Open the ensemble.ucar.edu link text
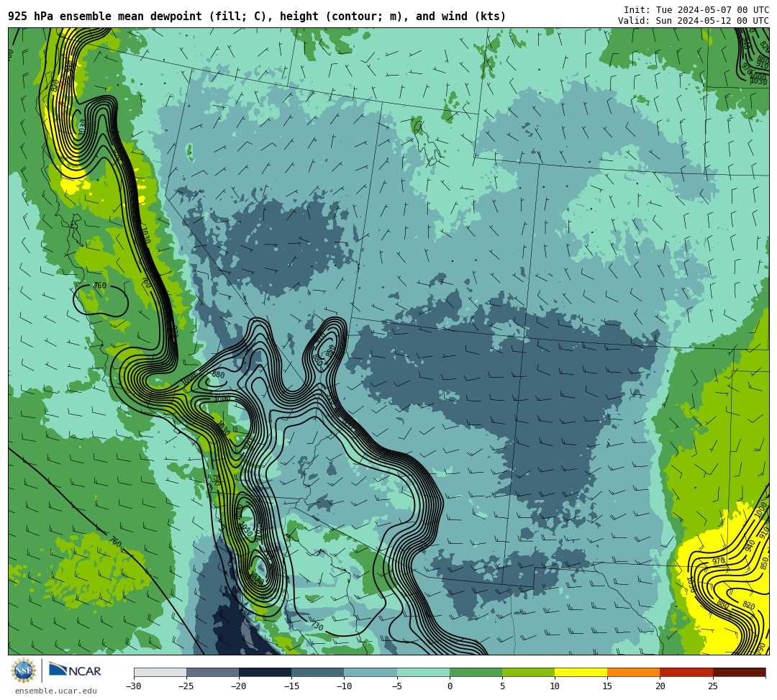The width and height of the screenshot is (777, 700). click(56, 691)
